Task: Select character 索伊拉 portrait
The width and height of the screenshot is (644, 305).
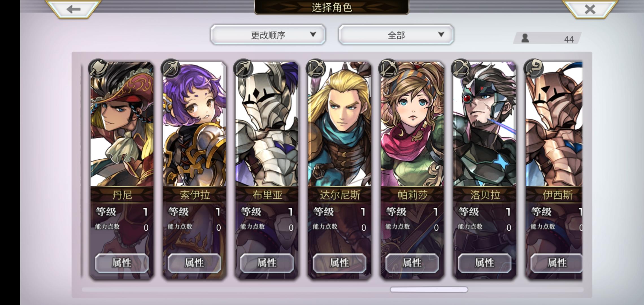Action: point(194,124)
